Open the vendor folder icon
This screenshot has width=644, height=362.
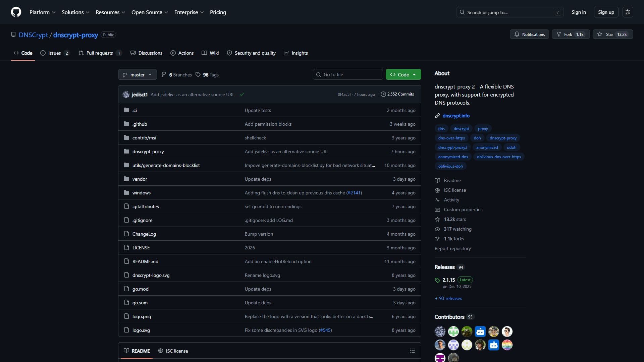click(126, 179)
